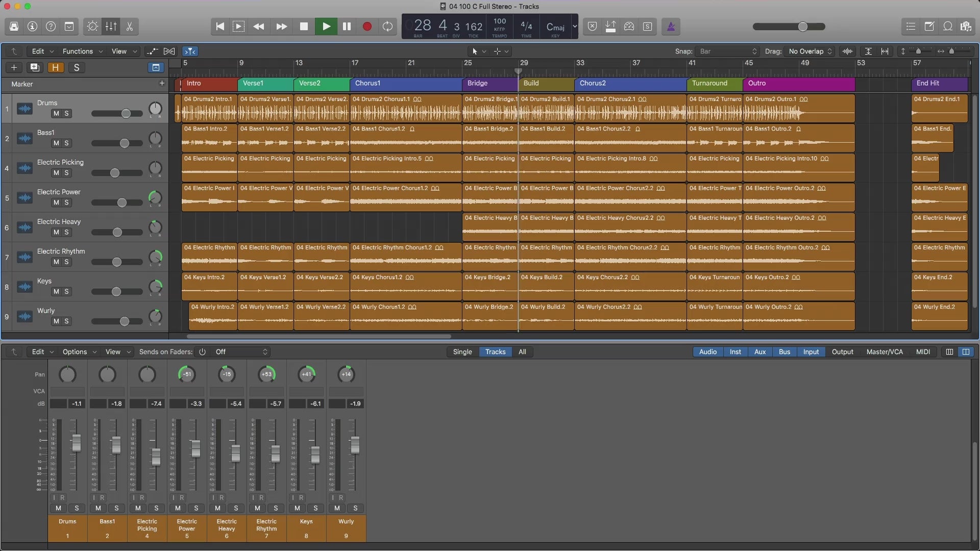Open the Tracks area Functions menu

pyautogui.click(x=82, y=51)
